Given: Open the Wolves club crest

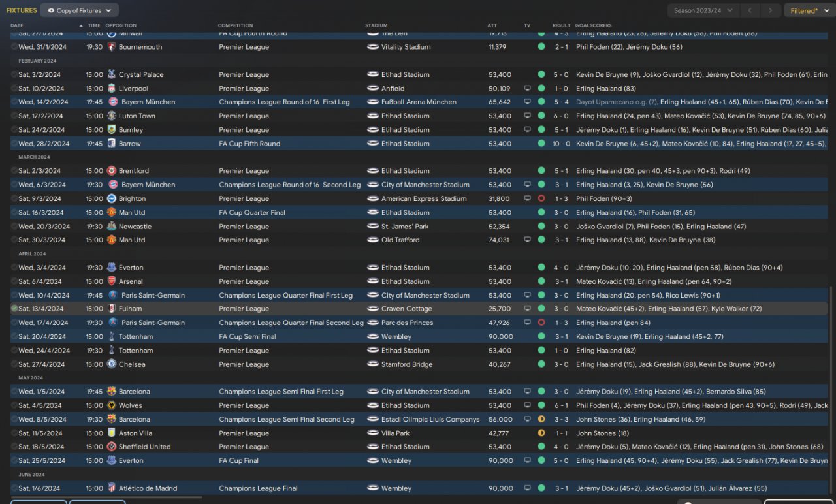Looking at the screenshot, I should [x=111, y=405].
